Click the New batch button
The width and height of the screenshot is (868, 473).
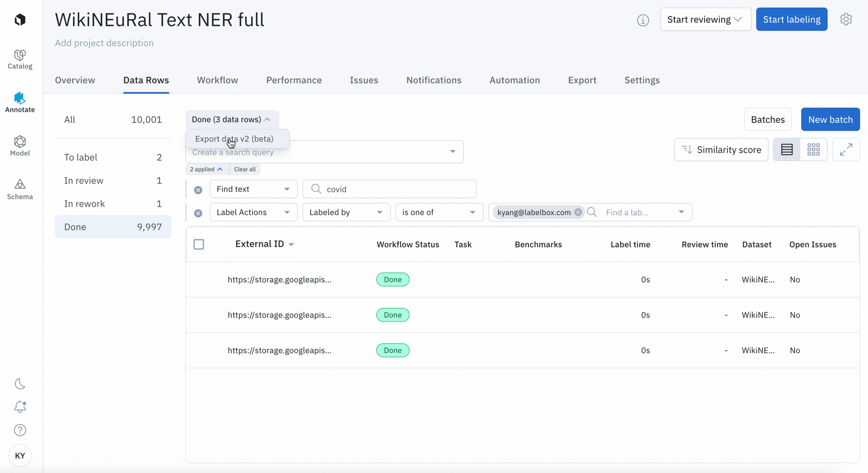pos(830,119)
